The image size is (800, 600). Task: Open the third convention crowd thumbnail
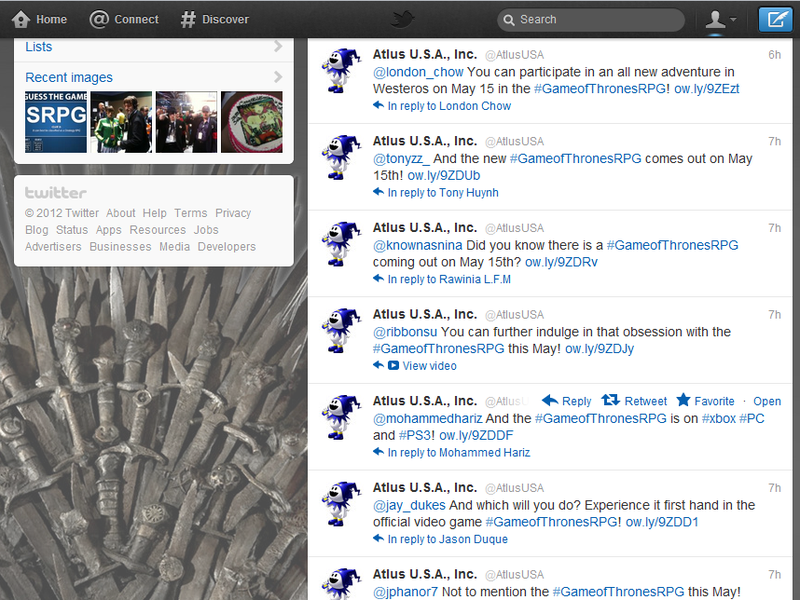(187, 122)
